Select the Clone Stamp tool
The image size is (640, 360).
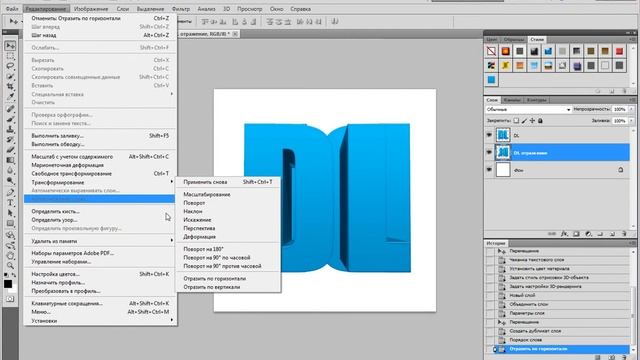pos(10,129)
